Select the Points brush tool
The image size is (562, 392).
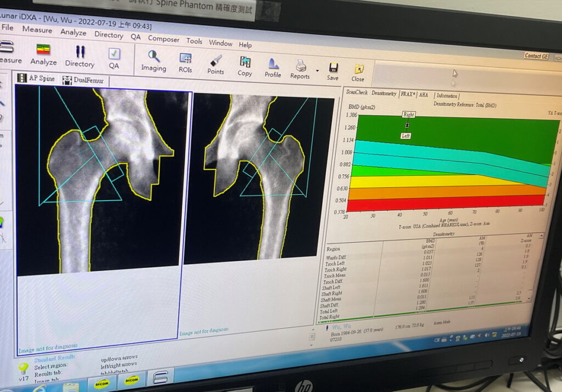click(x=215, y=65)
